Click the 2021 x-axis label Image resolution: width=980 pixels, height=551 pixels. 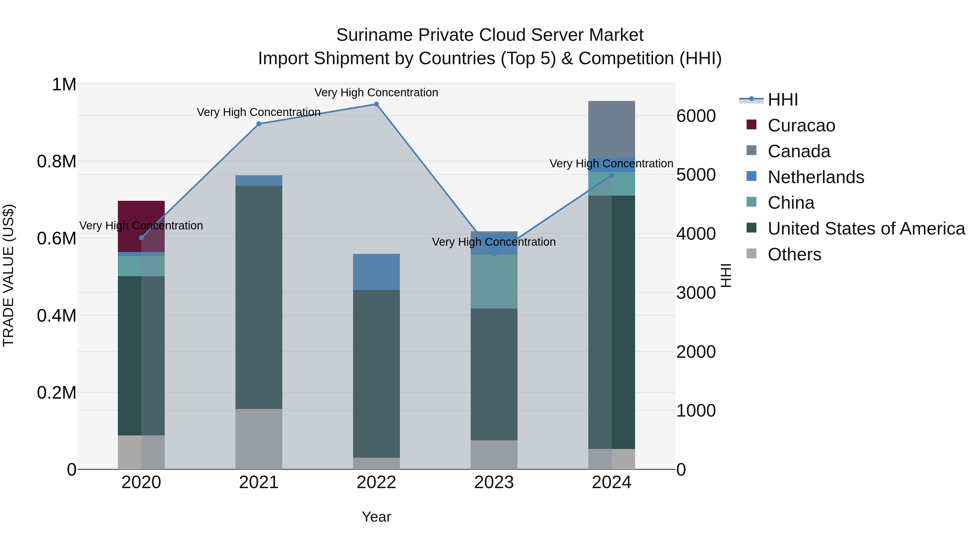pos(259,482)
